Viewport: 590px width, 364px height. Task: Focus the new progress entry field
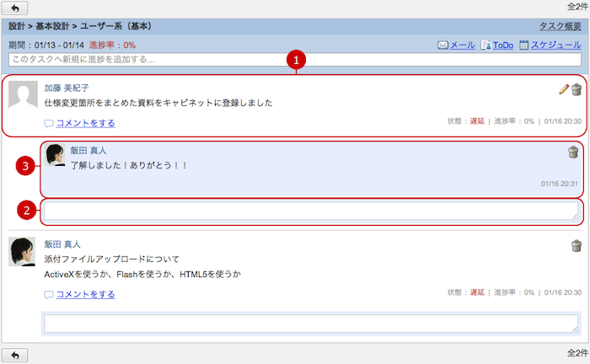click(x=295, y=60)
